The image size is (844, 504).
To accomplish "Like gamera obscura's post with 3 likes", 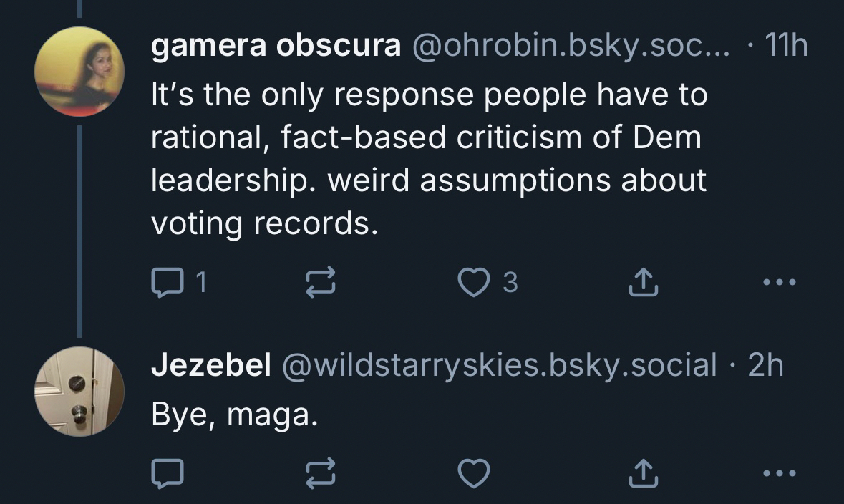I will tap(473, 283).
